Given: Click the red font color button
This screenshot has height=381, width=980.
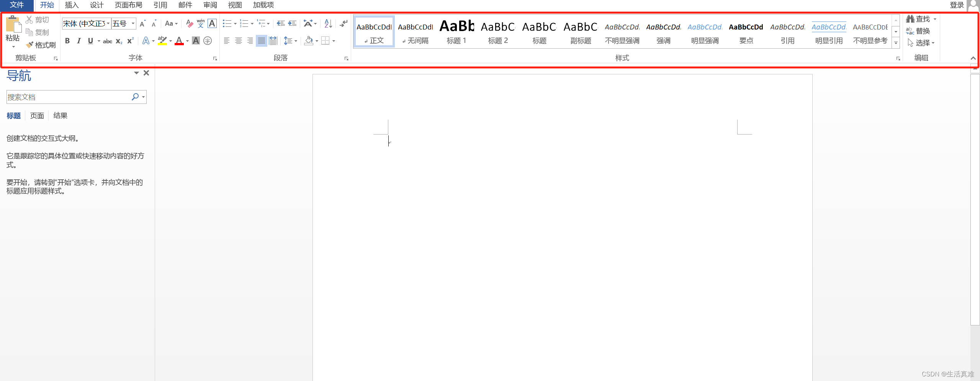Looking at the screenshot, I should pos(179,41).
